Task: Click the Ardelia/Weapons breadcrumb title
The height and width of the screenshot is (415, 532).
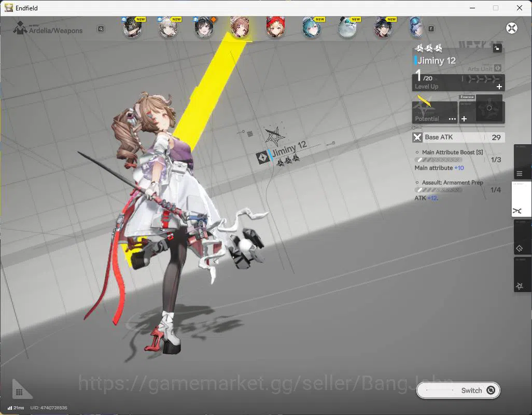Action: pos(55,31)
